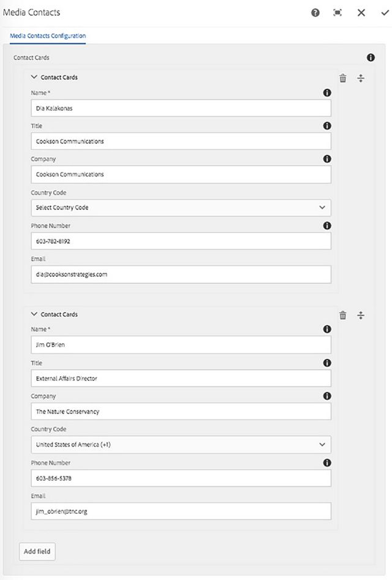Show info for the Contact Cards section
This screenshot has height=580, width=392.
(x=371, y=58)
